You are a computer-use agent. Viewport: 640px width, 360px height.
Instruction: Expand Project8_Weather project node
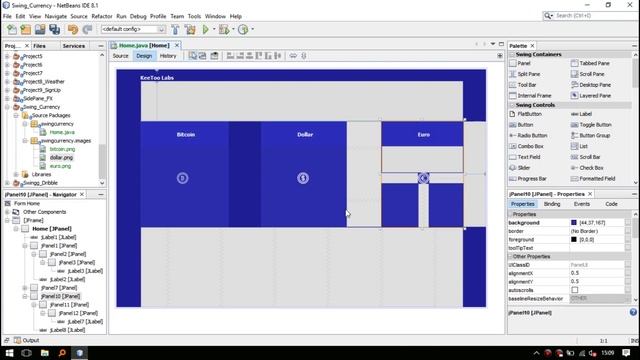click(x=7, y=82)
